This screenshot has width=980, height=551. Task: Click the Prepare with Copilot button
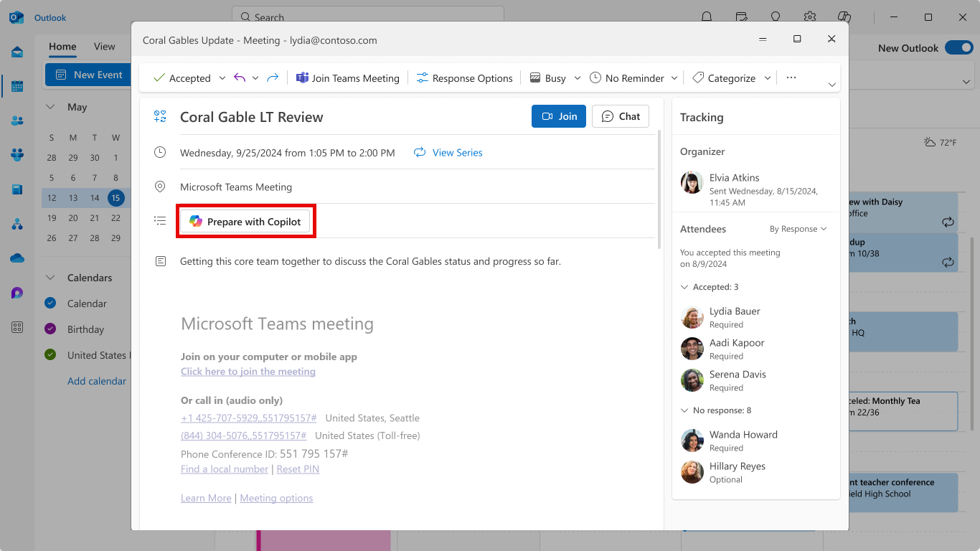[245, 222]
